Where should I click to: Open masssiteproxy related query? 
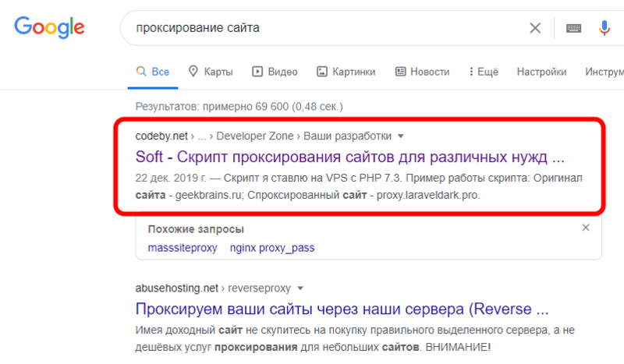(x=183, y=248)
